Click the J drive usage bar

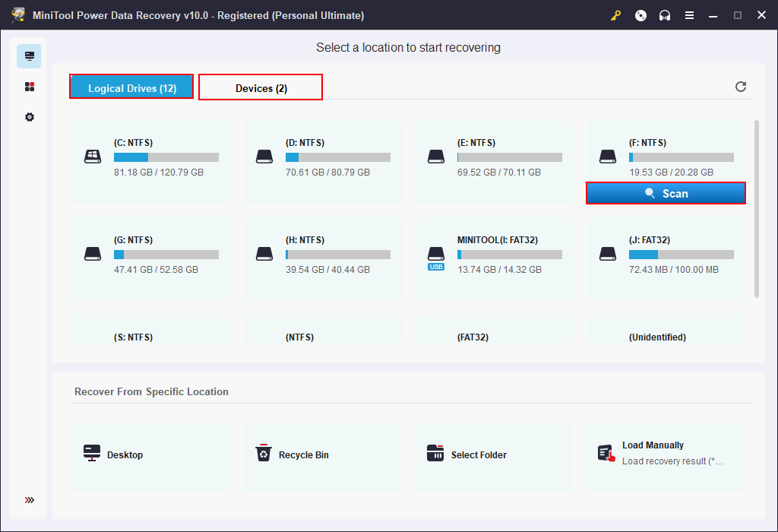(682, 255)
